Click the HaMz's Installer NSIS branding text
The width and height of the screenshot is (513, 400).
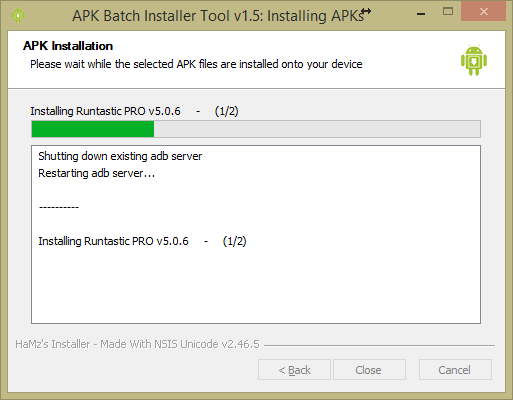click(x=137, y=344)
